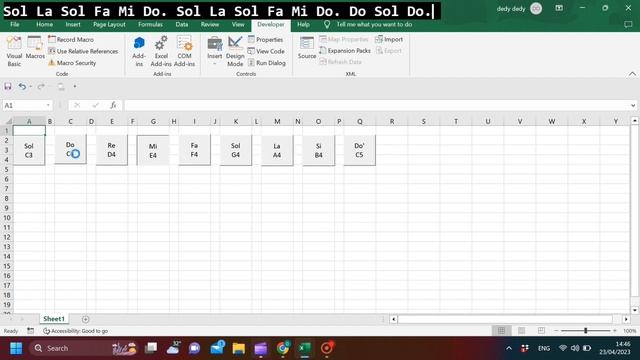640x360 pixels.
Task: Click the Insert Function fx icon
Action: pyautogui.click(x=113, y=105)
